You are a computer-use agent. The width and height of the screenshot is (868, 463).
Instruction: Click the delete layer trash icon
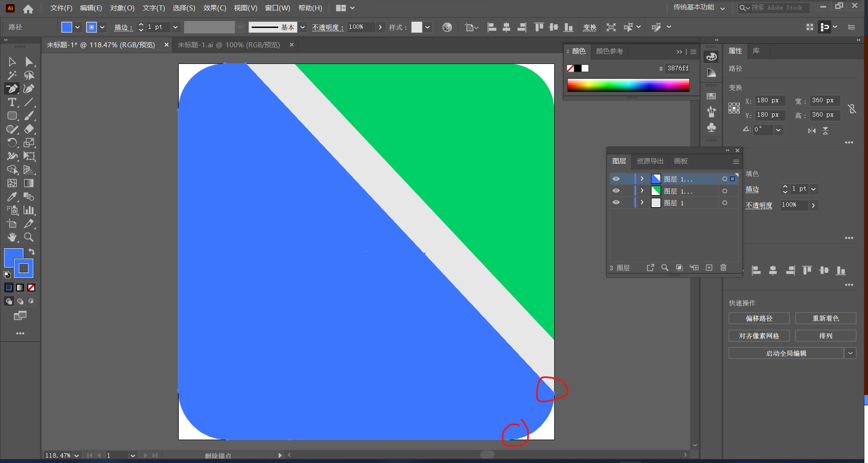(x=723, y=268)
